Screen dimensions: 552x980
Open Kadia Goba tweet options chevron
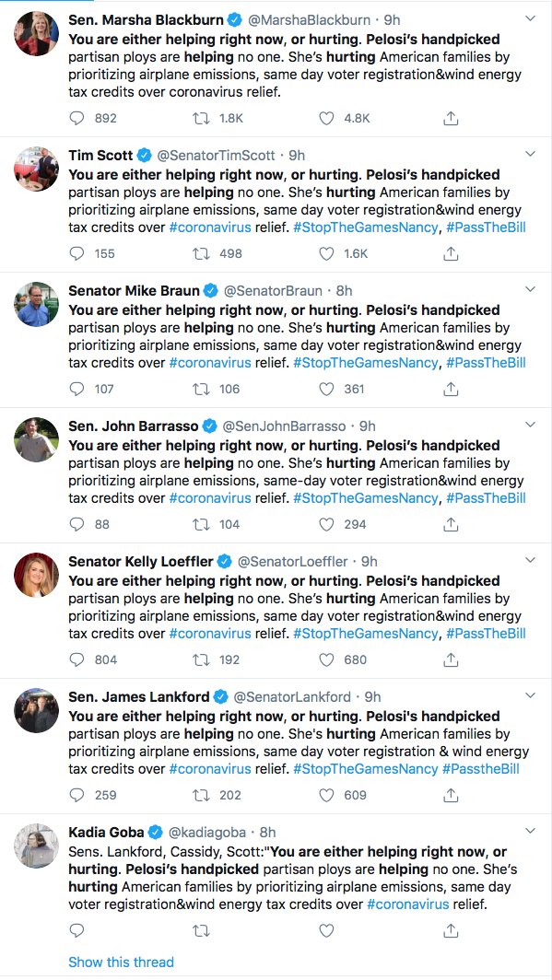[530, 831]
